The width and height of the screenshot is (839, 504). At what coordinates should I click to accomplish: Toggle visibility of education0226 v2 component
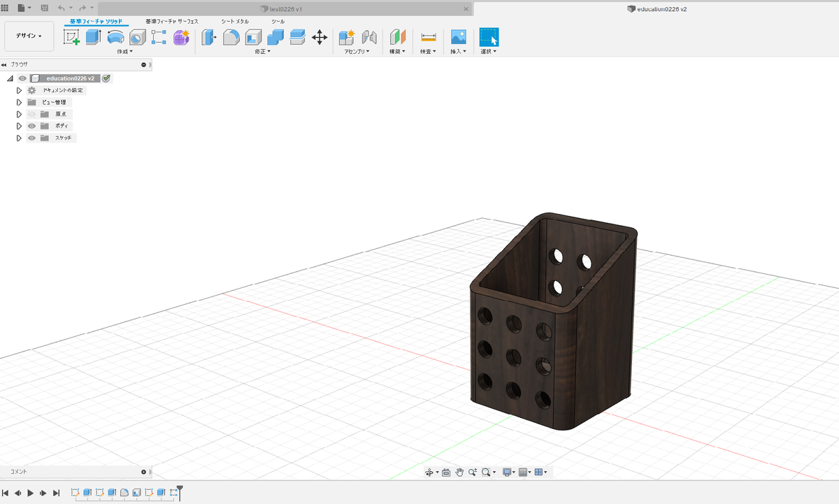pos(22,78)
